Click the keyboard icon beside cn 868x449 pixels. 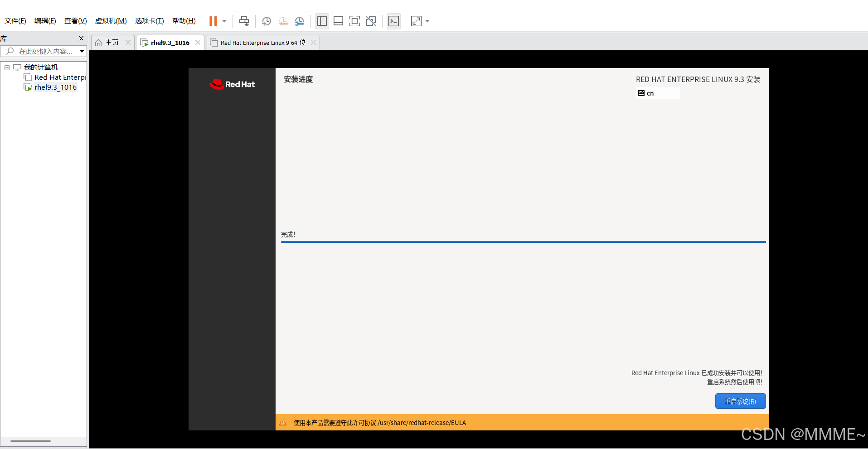click(x=641, y=93)
